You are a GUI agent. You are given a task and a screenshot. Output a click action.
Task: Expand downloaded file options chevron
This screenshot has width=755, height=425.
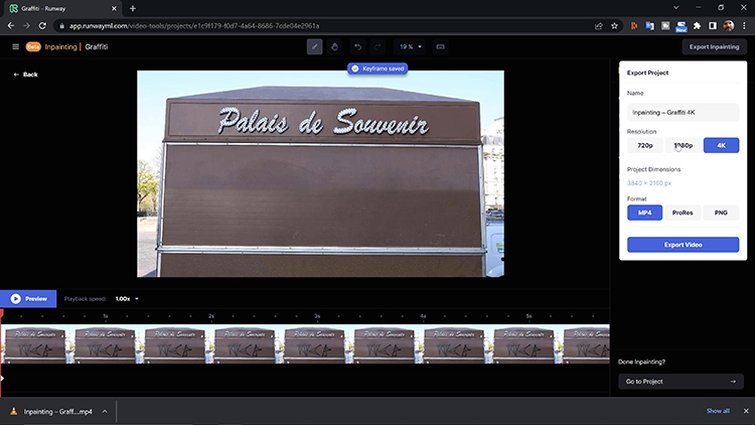[x=104, y=411]
